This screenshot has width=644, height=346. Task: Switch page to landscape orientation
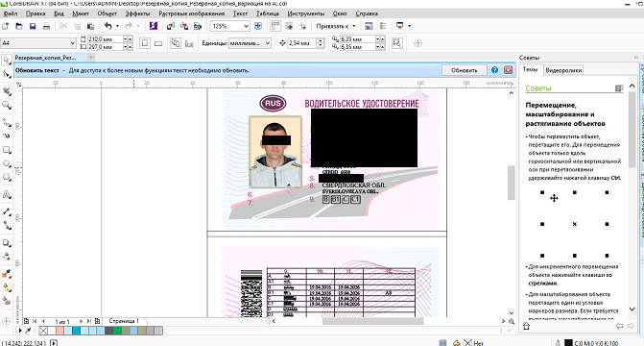click(x=158, y=43)
